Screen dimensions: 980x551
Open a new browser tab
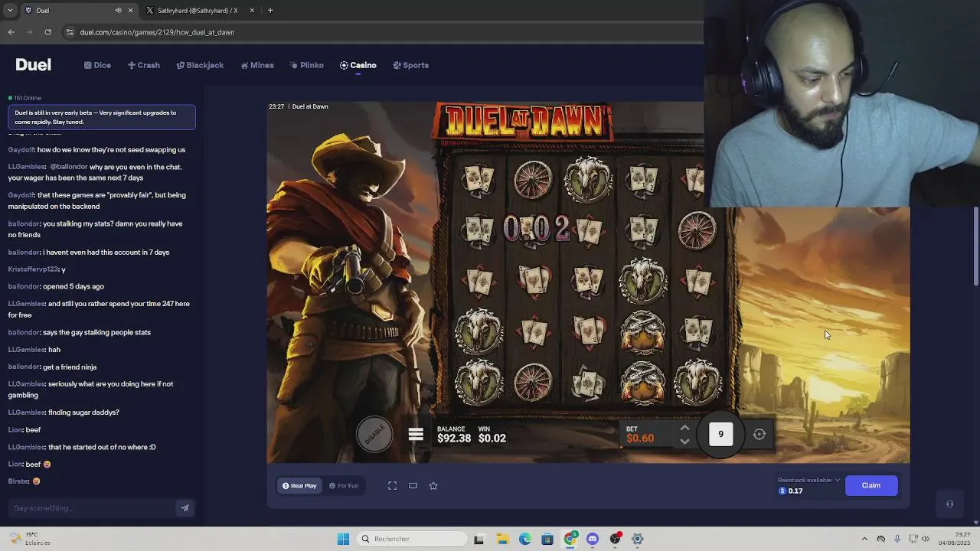coord(270,11)
